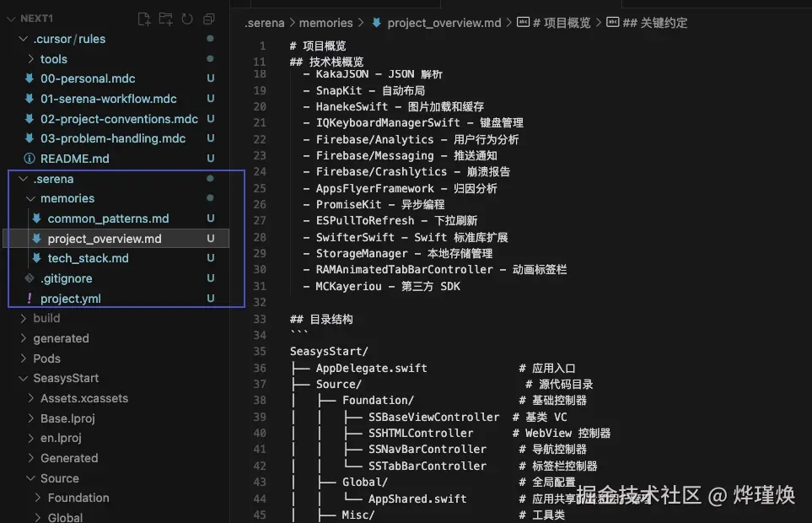The width and height of the screenshot is (812, 523).
Task: Click line number 33 in the gutter
Action: point(260,319)
